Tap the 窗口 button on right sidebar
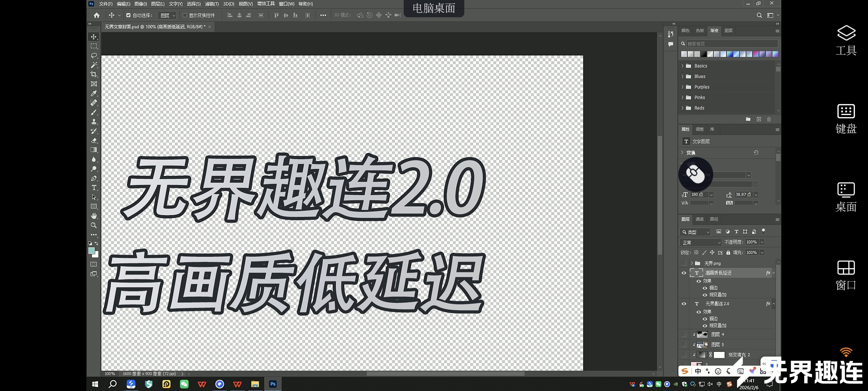Image resolution: width=868 pixels, height=391 pixels. [x=846, y=275]
